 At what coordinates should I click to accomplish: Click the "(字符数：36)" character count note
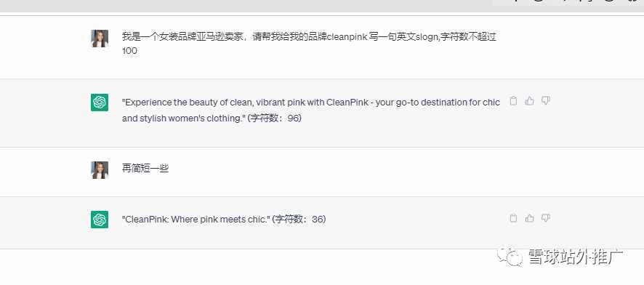(x=299, y=220)
